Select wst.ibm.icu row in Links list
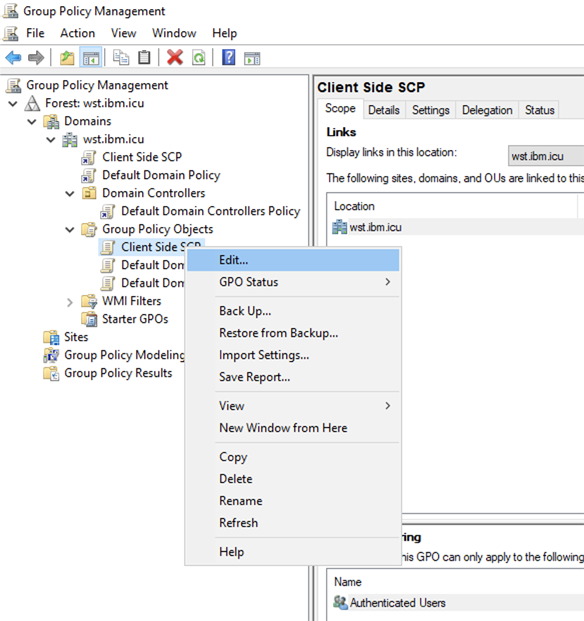 click(x=457, y=227)
